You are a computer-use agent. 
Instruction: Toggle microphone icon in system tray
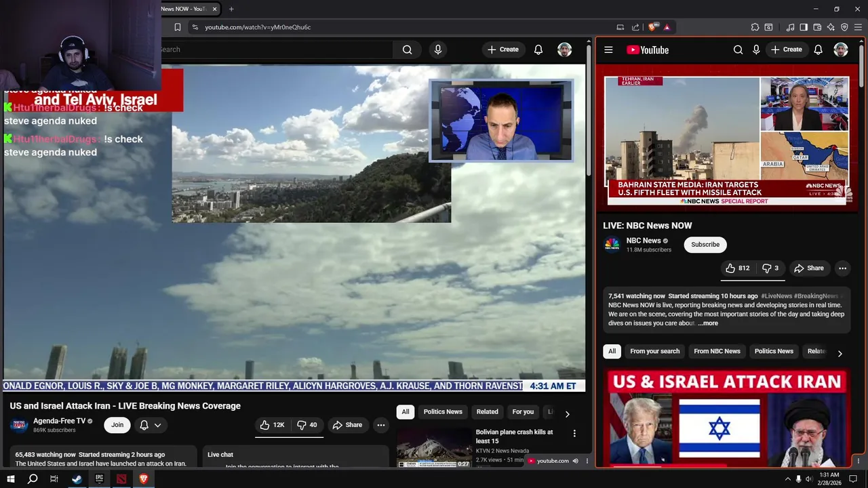pos(798,479)
